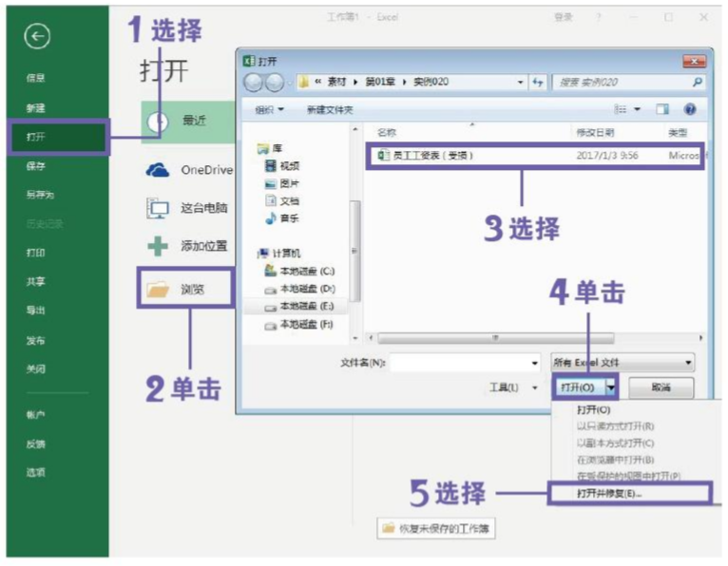Choose 这台电脑 location
Screen dimensions: 728x566
pyautogui.click(x=187, y=208)
